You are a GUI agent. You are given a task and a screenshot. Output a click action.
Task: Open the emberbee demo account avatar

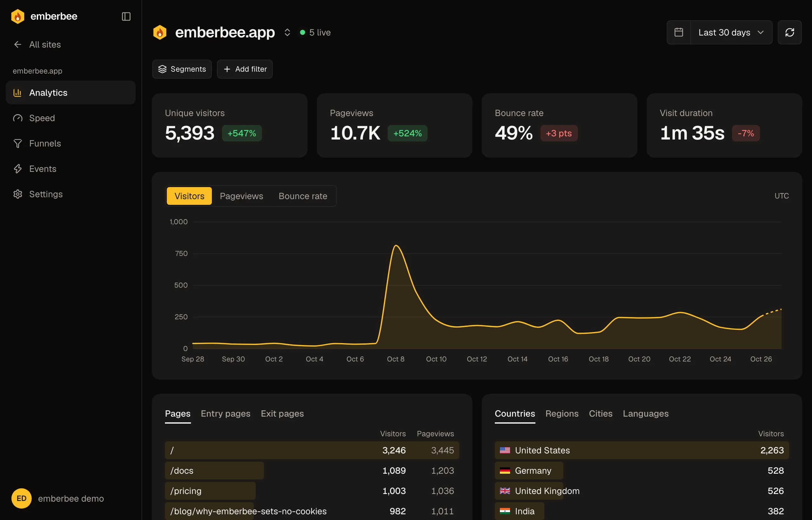21,498
